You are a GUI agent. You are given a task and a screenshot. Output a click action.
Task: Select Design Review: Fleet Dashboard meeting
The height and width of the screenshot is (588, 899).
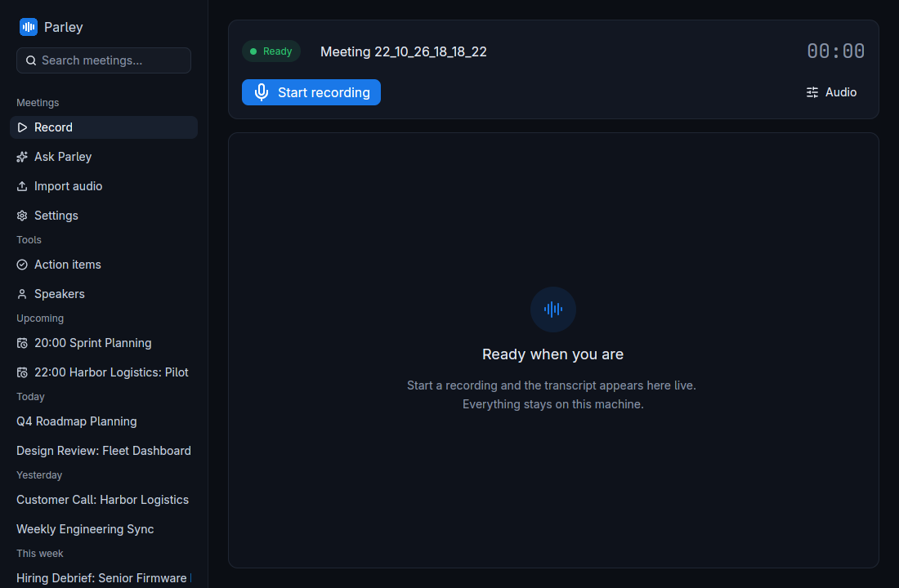point(104,451)
